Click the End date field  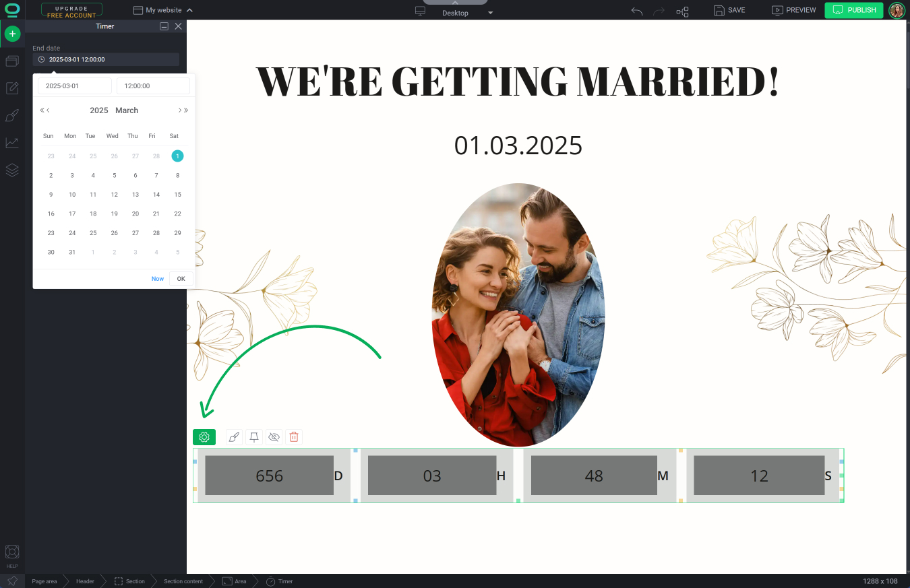pos(106,59)
